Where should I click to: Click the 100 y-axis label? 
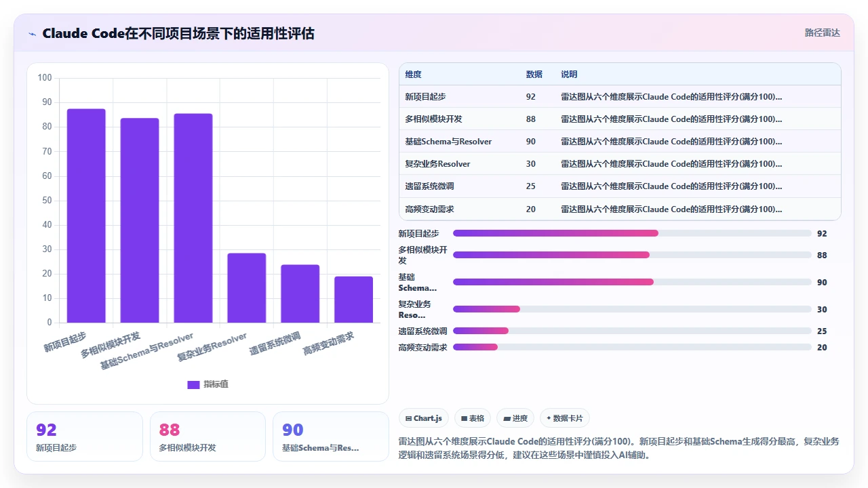45,78
